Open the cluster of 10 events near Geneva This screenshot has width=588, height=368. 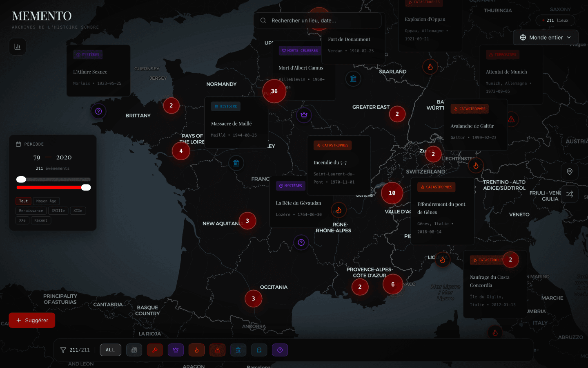392,193
